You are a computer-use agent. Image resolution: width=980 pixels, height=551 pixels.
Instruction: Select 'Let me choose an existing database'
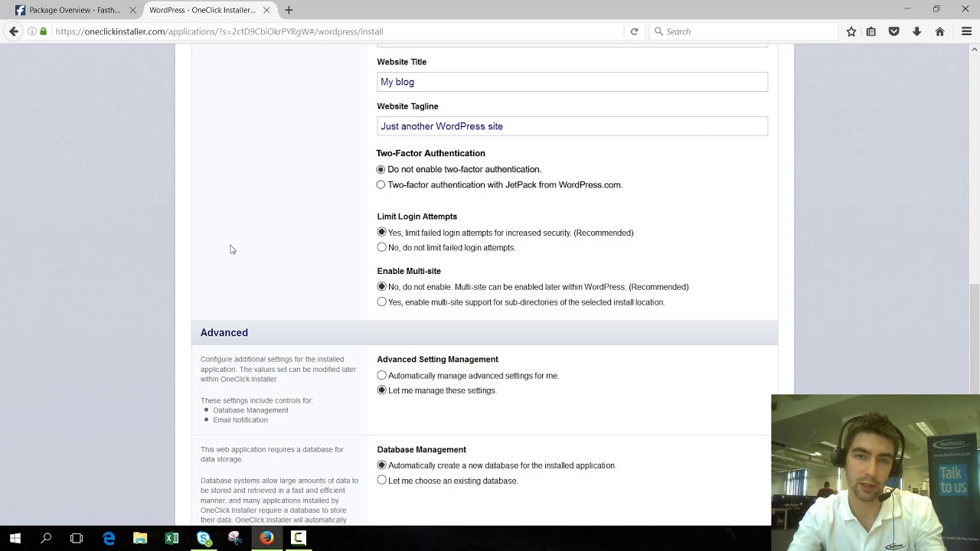381,481
